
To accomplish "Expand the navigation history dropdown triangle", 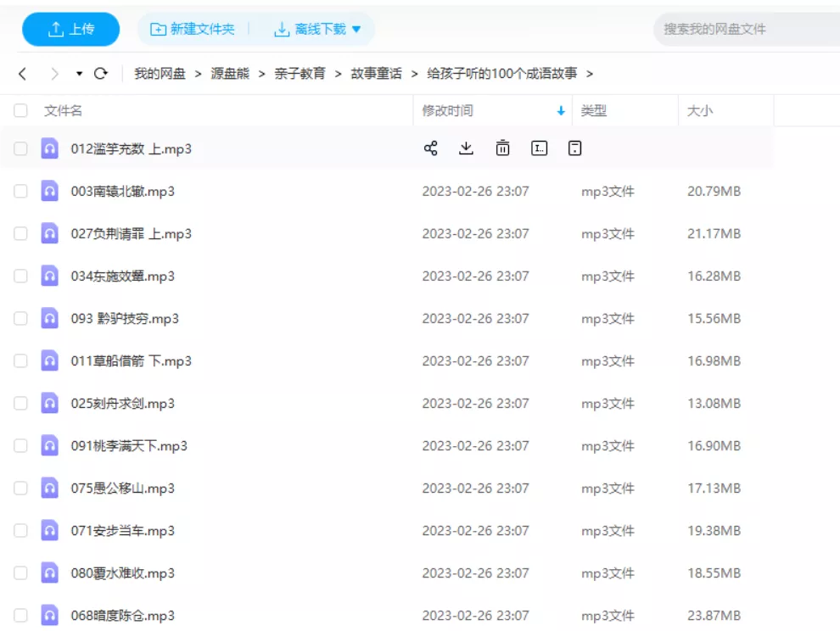I will pyautogui.click(x=80, y=74).
